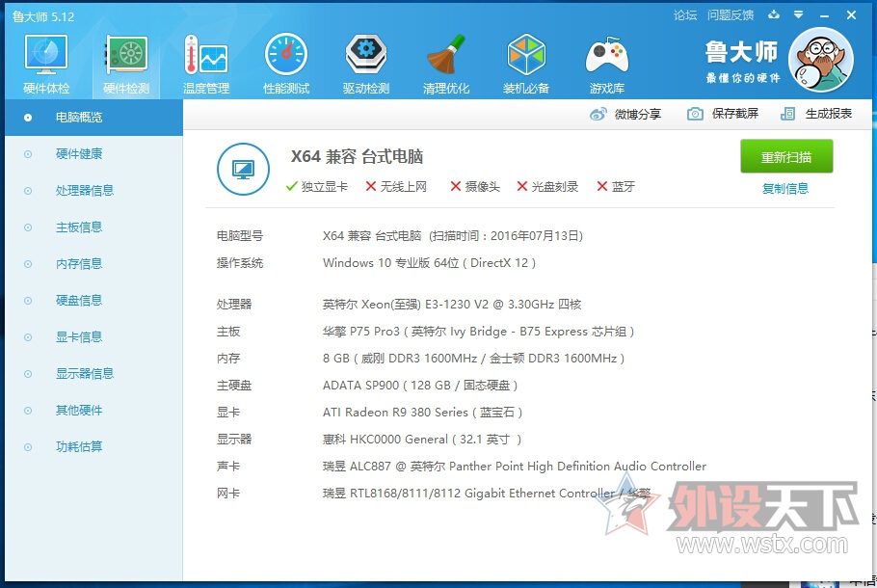The image size is (877, 588).
Task: Click the 操作系统 row label
Action: [x=239, y=263]
